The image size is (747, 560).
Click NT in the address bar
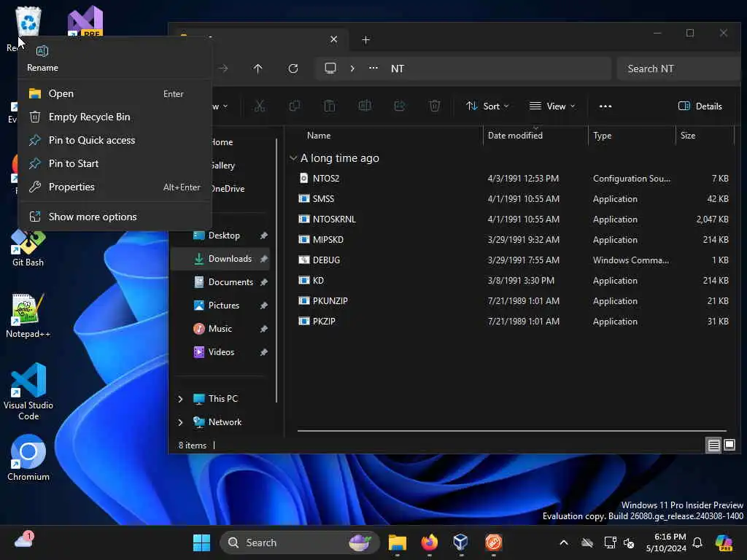398,69
